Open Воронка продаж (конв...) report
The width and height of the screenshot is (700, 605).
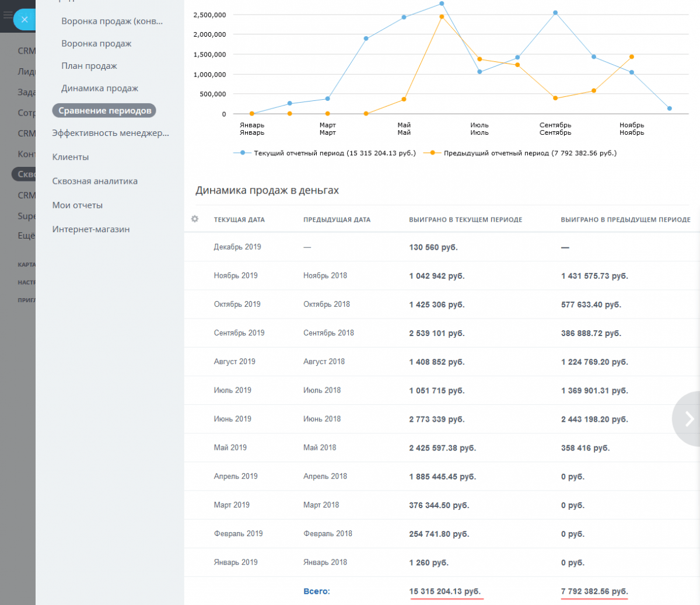tap(112, 22)
